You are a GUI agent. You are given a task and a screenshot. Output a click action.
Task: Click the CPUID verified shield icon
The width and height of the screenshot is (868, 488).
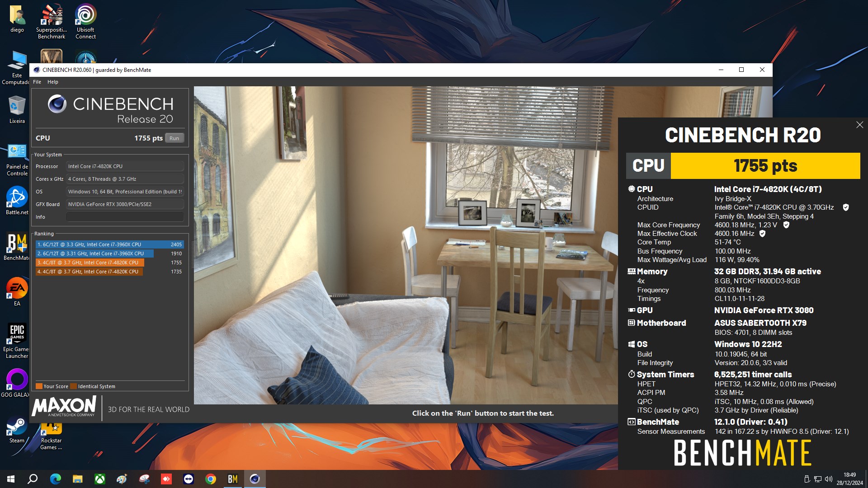[846, 207]
